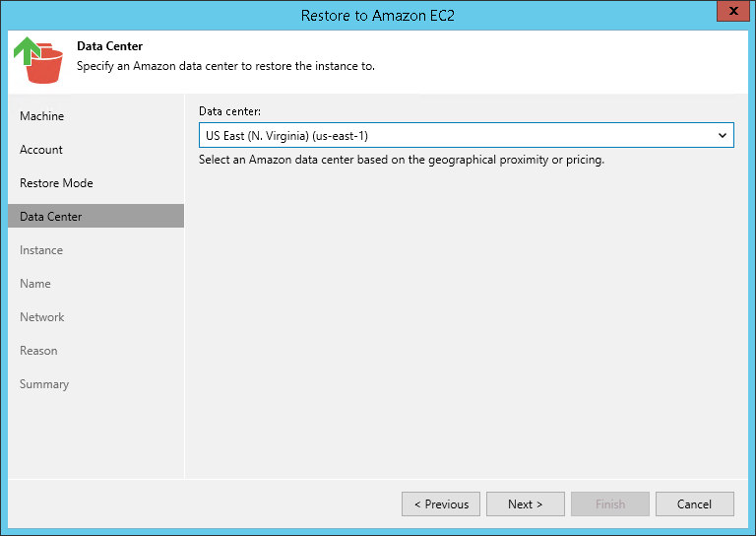Open the Summary wizard step
Viewport: 756px width, 536px height.
pyautogui.click(x=44, y=384)
